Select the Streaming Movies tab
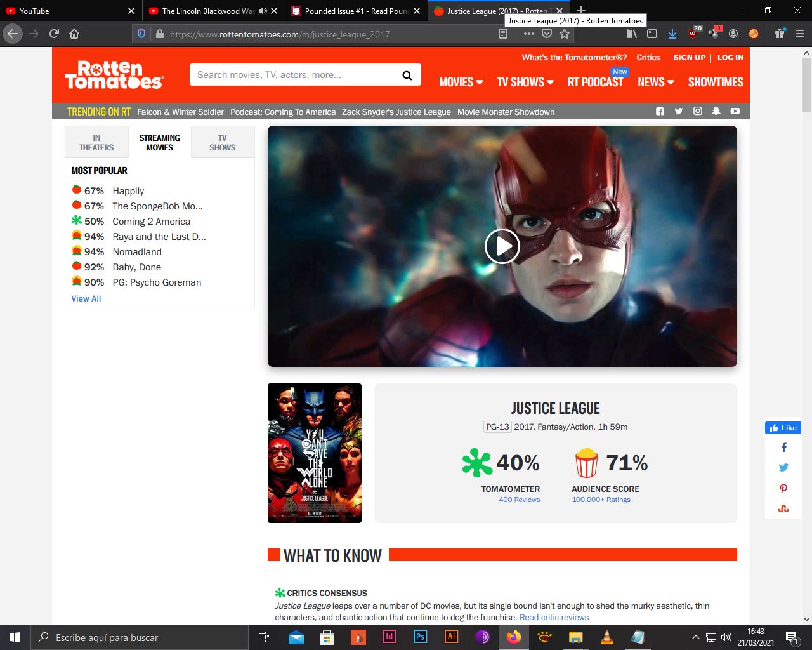This screenshot has height=650, width=812. (160, 142)
